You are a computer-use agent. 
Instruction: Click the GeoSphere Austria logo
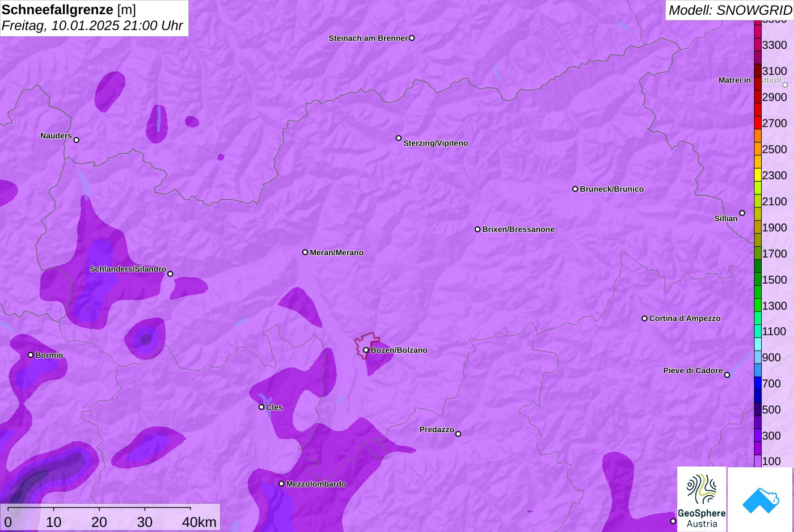(702, 500)
